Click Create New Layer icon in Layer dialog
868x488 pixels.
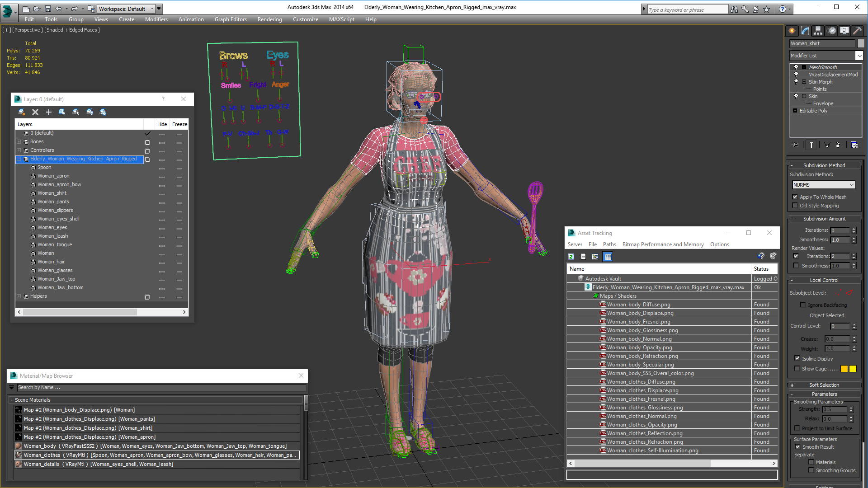21,112
